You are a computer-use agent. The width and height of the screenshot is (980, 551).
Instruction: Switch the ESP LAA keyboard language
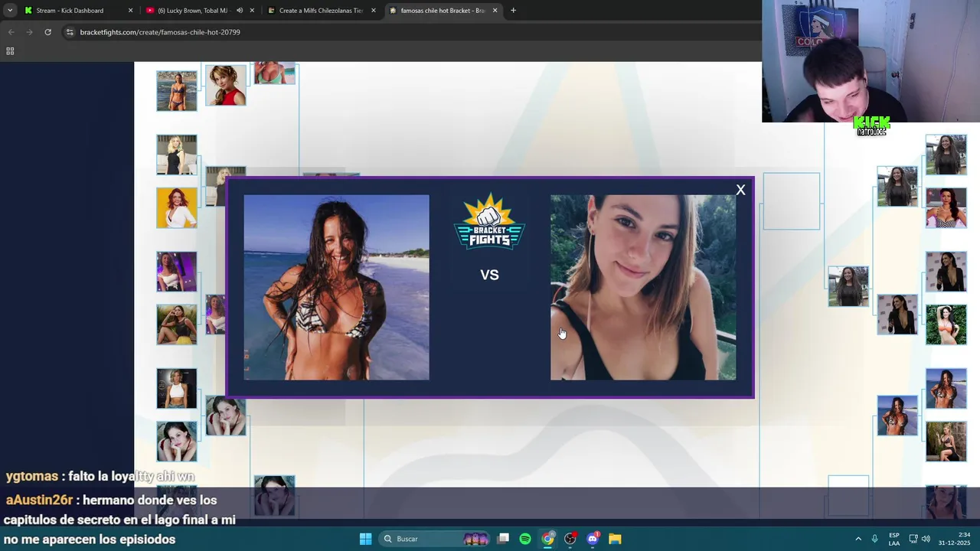coord(894,539)
